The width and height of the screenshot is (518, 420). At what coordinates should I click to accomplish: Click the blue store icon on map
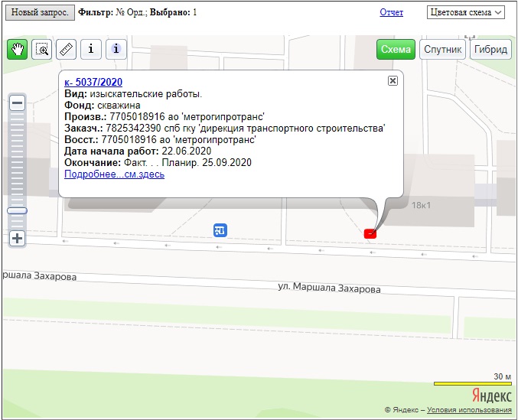[x=220, y=230]
